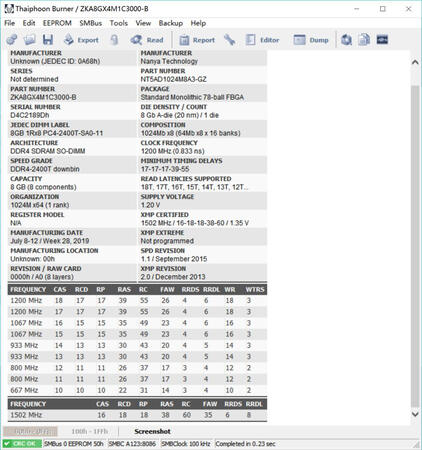
Task: Click the Dump toolbar button
Action: point(311,40)
